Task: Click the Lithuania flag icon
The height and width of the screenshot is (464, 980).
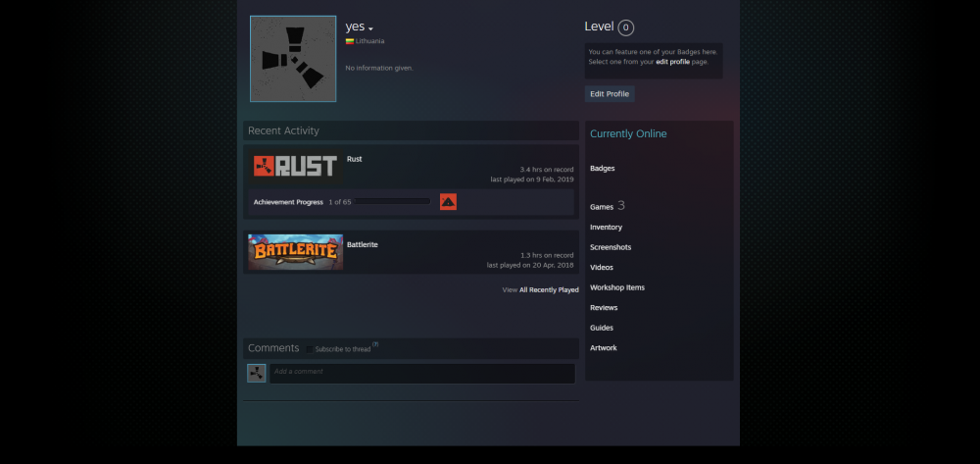Action: tap(350, 41)
